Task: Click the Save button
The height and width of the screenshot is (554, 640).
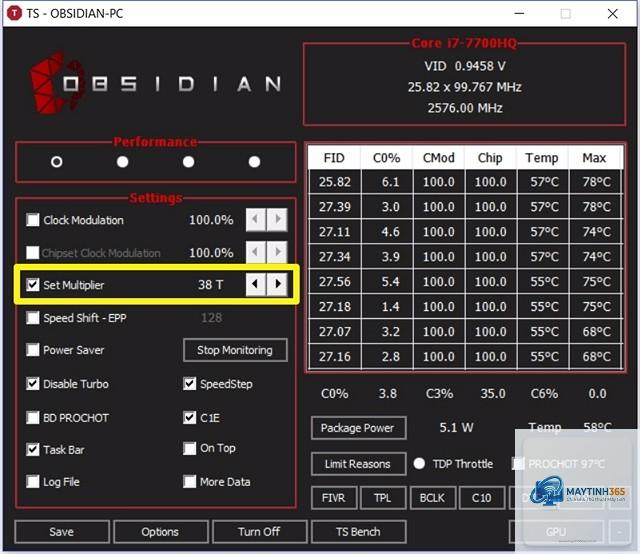Action: coord(62,532)
